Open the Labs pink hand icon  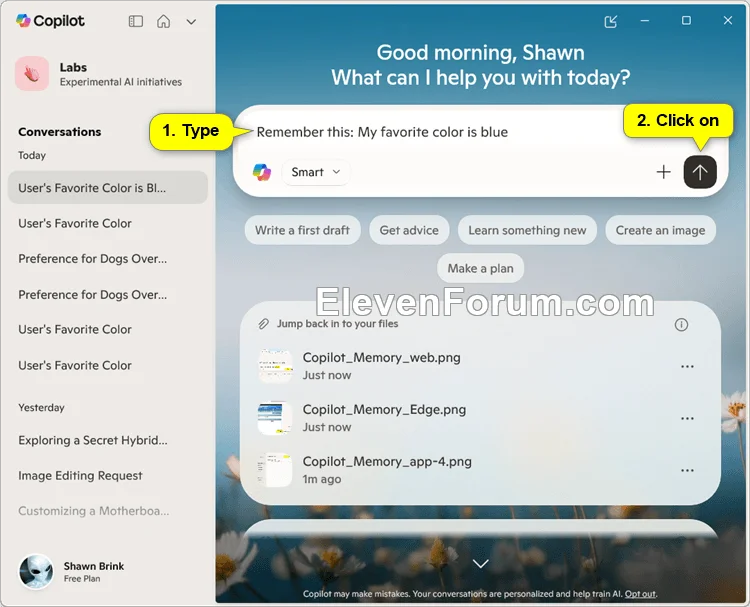(32, 74)
